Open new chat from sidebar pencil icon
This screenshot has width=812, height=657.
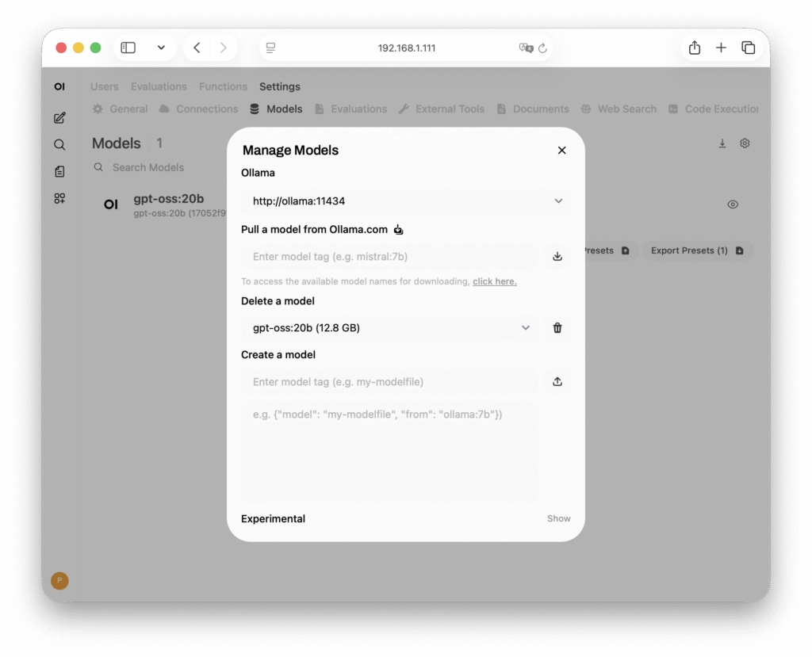[59, 118]
